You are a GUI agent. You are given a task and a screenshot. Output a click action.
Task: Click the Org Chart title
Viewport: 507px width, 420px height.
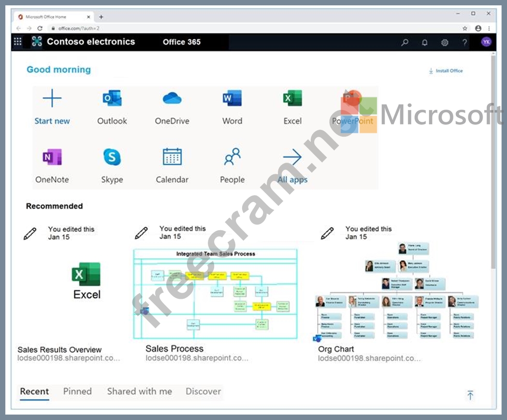click(x=336, y=349)
